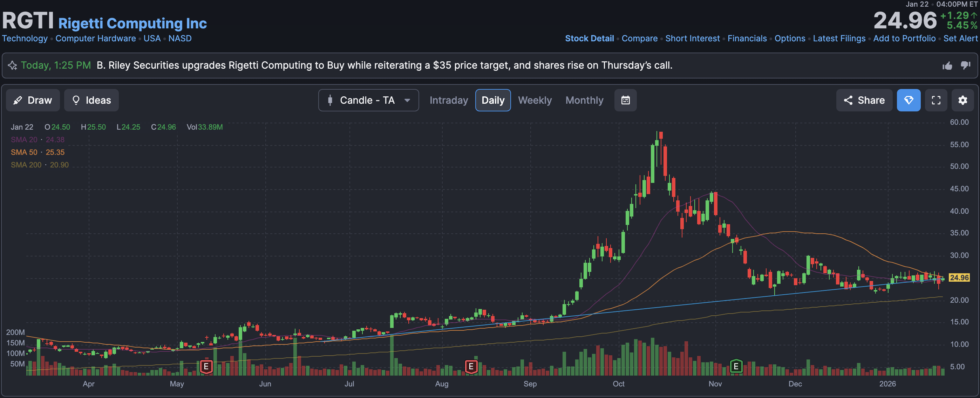Click the thumbs down icon on news
This screenshot has width=980, height=398.
(x=965, y=66)
